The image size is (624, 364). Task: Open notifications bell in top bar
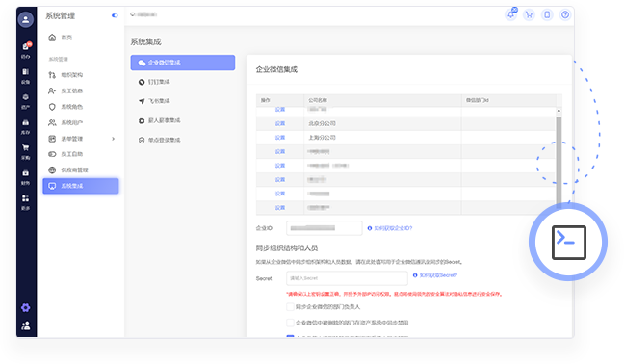(x=511, y=14)
